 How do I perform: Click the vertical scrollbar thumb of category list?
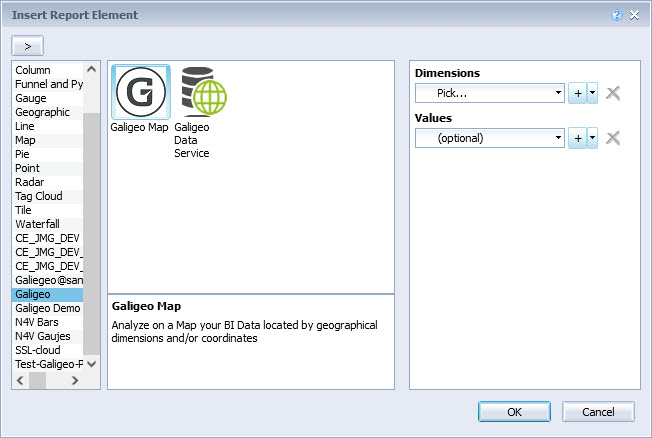(x=91, y=234)
